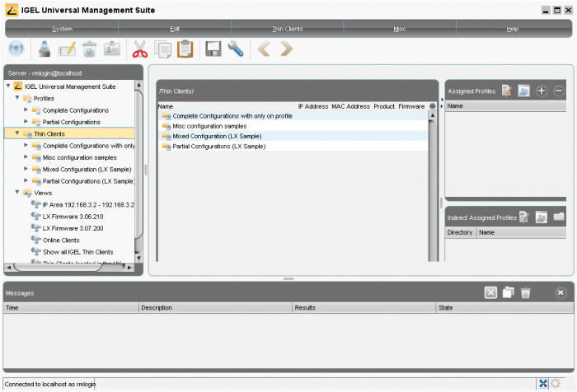Collapse the Thin Clients tree node
Viewport: 577px width, 392px height.
point(17,133)
